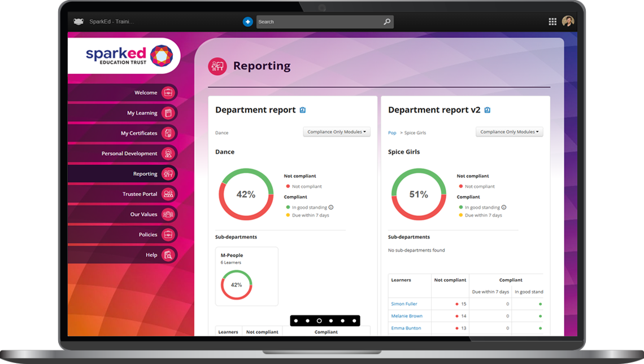This screenshot has height=364, width=644.
Task: Select the Reporting icon in the sidebar
Action: (x=168, y=174)
